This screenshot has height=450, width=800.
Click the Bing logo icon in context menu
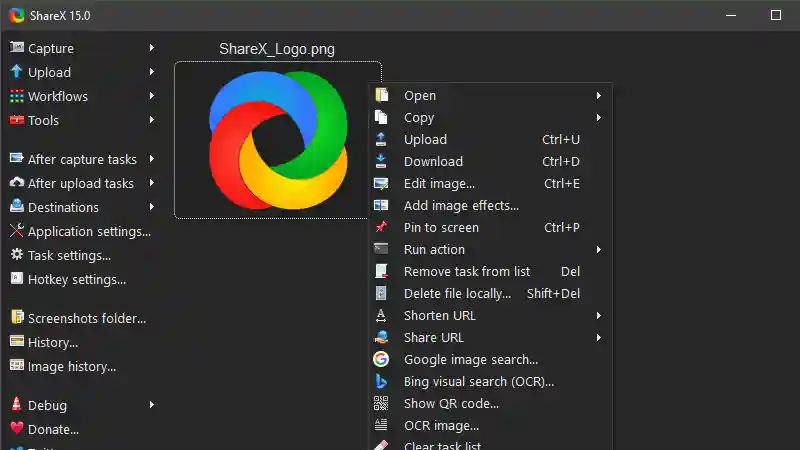[381, 381]
